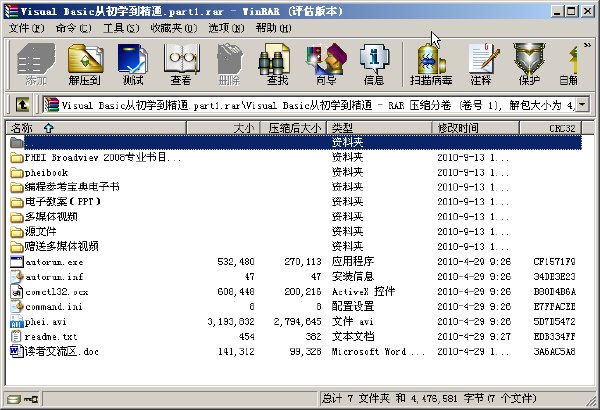Sort by Size (大小) column header

coord(223,128)
